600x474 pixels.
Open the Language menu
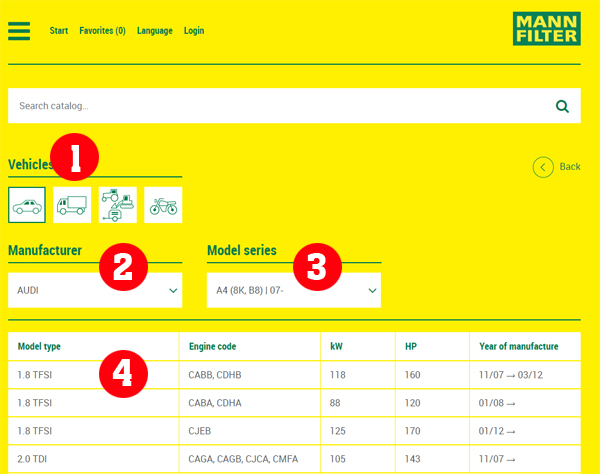click(154, 31)
